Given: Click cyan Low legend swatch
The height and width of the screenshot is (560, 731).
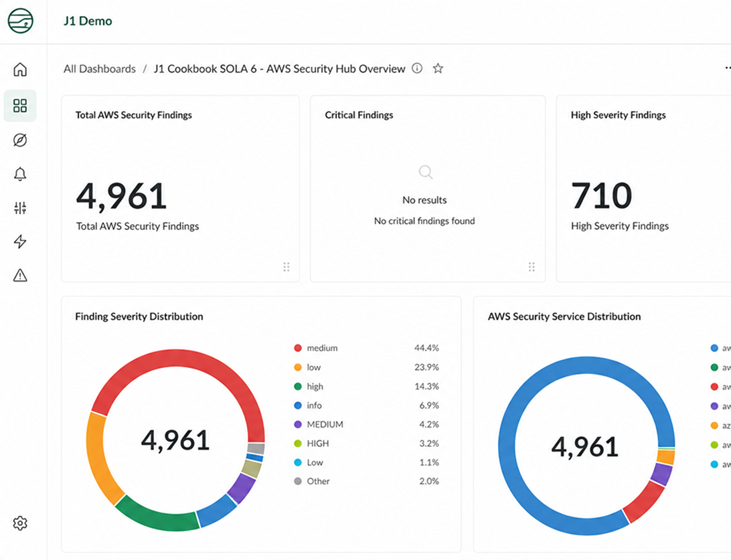Looking at the screenshot, I should tap(298, 462).
